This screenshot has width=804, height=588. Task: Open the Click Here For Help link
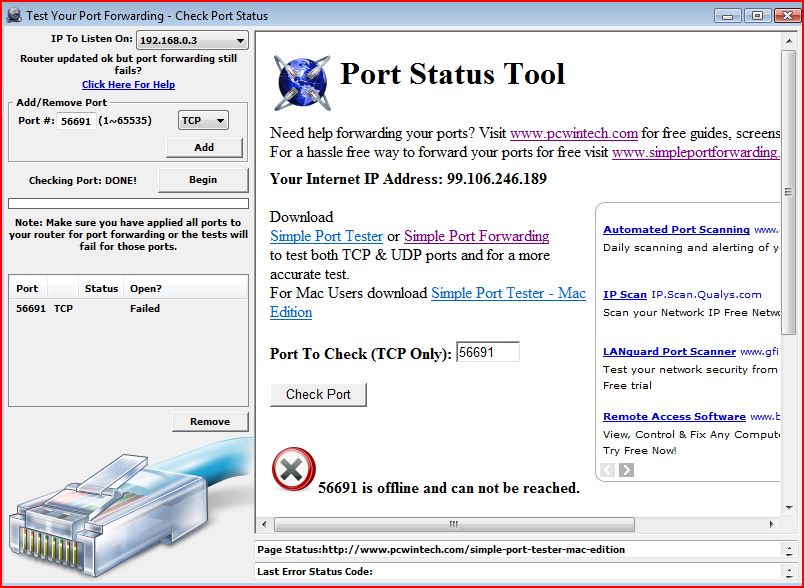pyautogui.click(x=128, y=85)
